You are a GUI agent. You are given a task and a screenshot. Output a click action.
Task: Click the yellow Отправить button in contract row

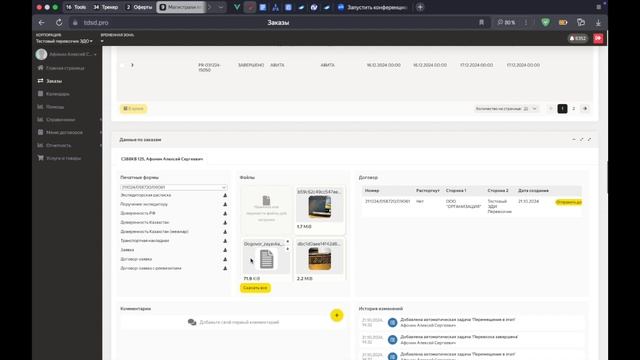point(569,202)
